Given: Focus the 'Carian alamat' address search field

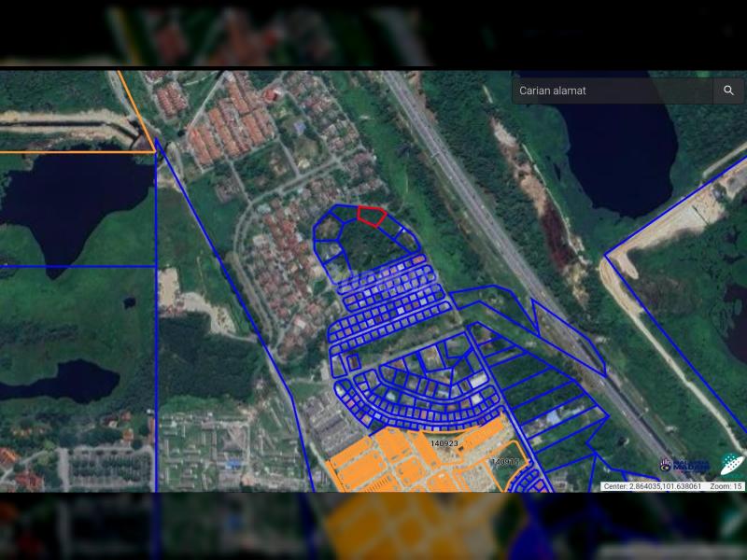Looking at the screenshot, I should coord(612,91).
